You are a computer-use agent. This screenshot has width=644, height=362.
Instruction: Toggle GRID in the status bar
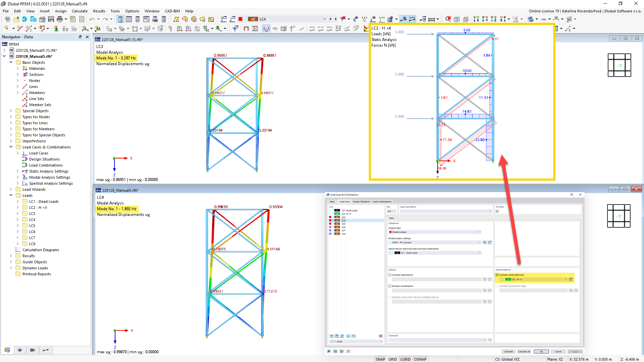tap(392, 359)
